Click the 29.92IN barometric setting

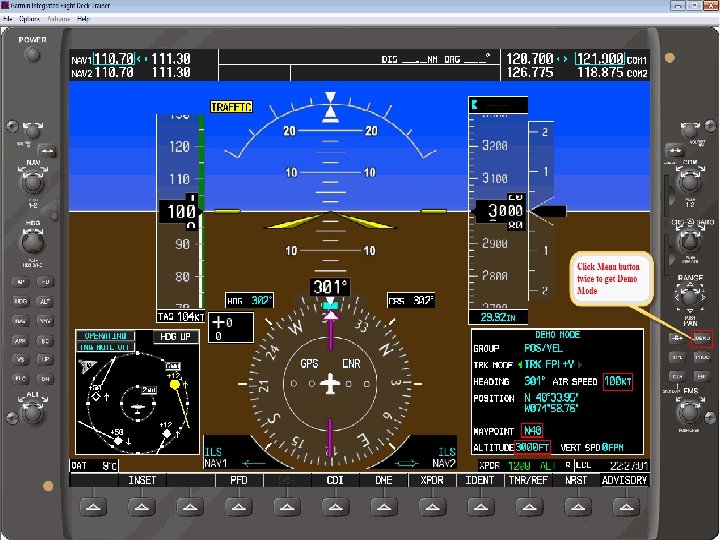coord(498,317)
